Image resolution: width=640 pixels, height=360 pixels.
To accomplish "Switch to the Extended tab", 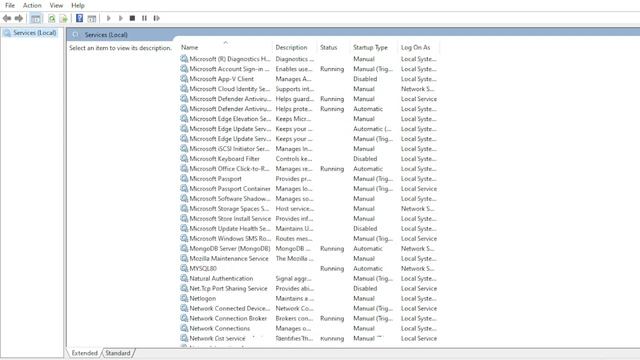I will [84, 353].
